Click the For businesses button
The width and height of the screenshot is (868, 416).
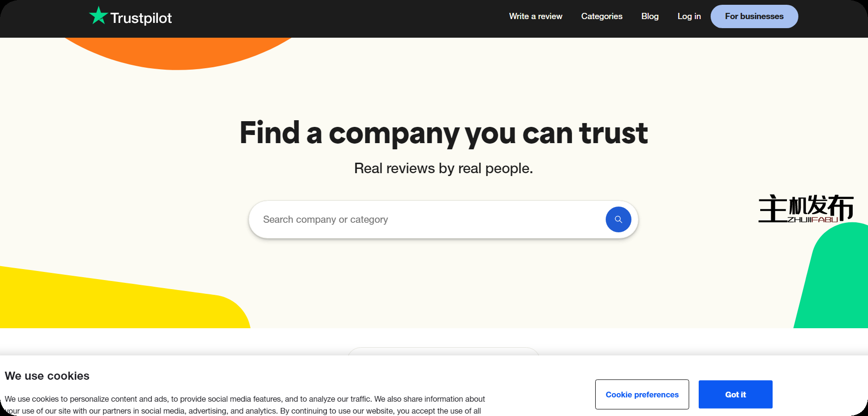[x=754, y=16]
